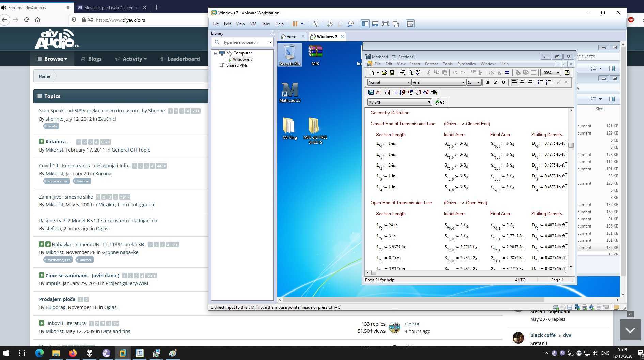Click VMware library search field

click(242, 42)
